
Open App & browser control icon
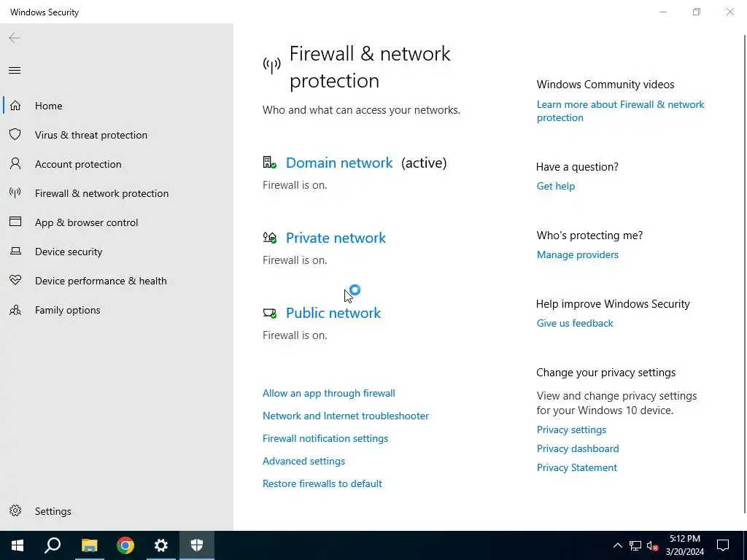[15, 222]
